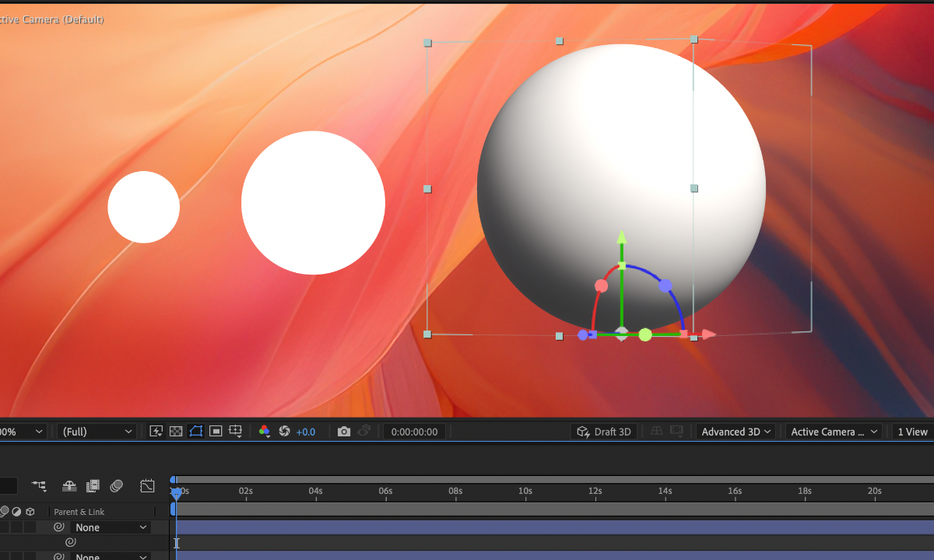934x560 pixels.
Task: Open Show Channel color management icon
Action: (x=265, y=432)
